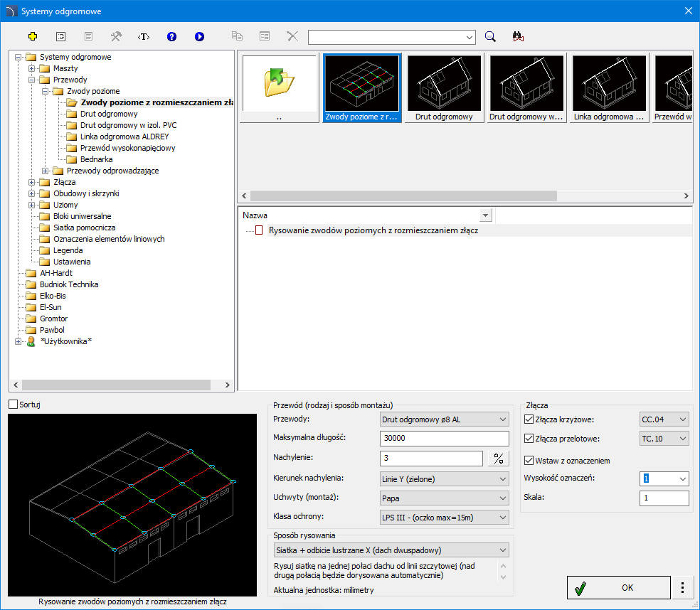Screen dimensions: 700x610
Task: Toggle the Wstaw z oznaczeniem checkbox
Action: (529, 461)
